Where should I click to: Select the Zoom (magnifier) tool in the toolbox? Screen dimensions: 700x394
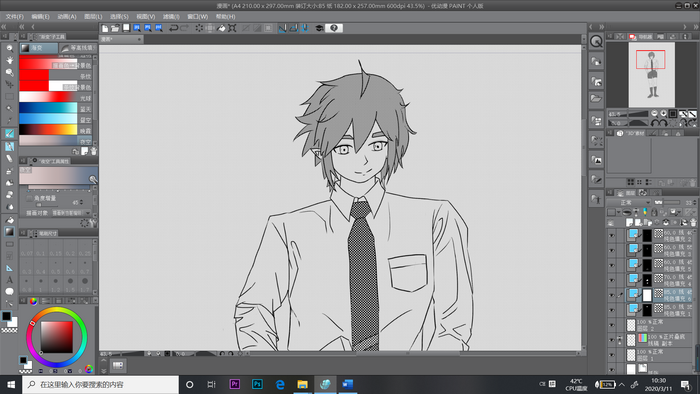(9, 48)
